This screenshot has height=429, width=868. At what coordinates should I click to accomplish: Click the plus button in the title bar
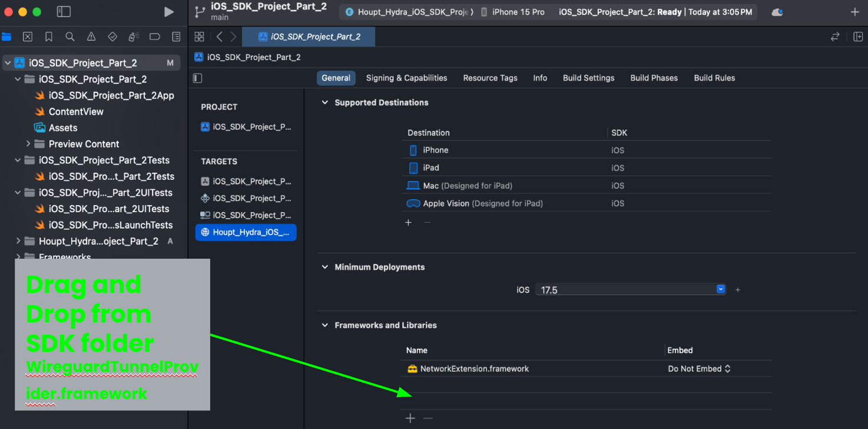point(855,12)
